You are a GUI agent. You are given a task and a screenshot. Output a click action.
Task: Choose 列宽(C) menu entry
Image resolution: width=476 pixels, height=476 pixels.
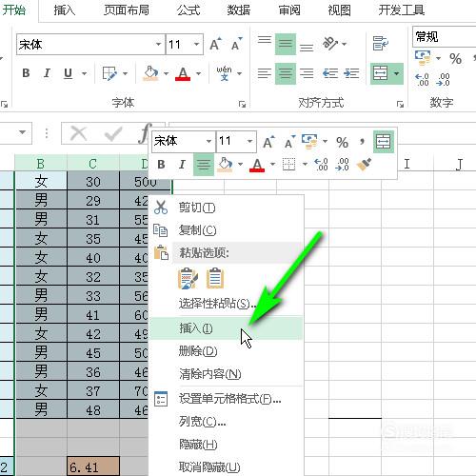tap(226, 422)
